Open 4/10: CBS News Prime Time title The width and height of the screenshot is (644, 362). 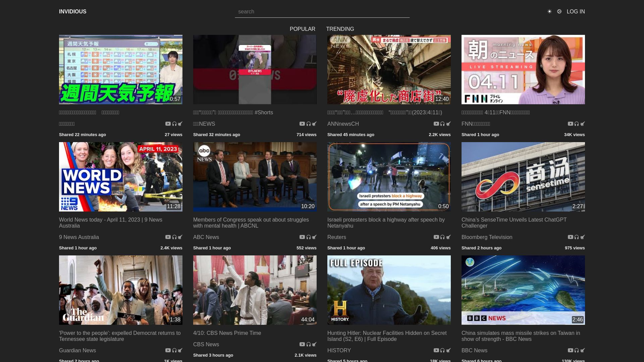227,333
